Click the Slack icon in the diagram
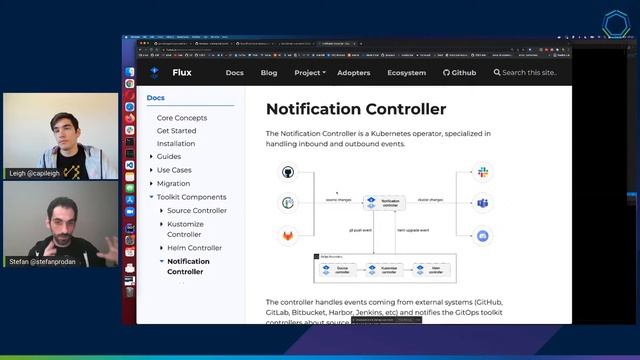 pyautogui.click(x=483, y=172)
